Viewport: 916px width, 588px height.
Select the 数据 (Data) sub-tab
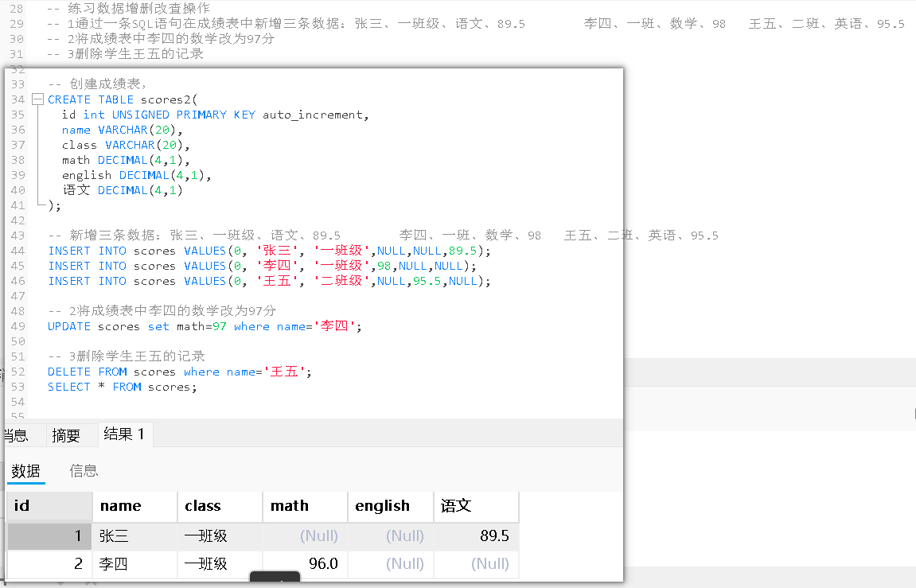(x=26, y=470)
